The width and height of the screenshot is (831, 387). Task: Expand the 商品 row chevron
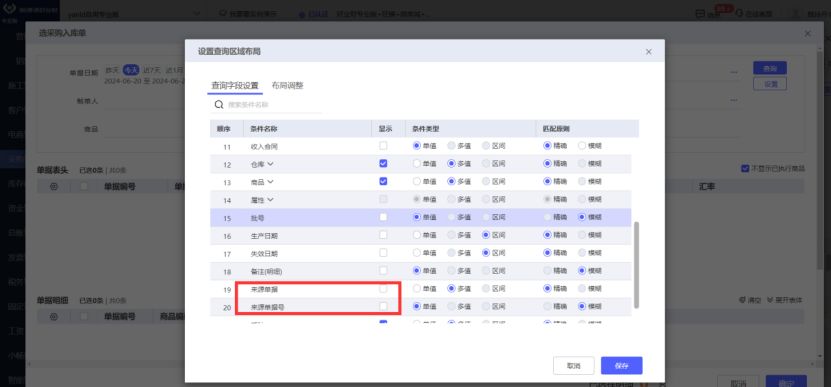[270, 181]
